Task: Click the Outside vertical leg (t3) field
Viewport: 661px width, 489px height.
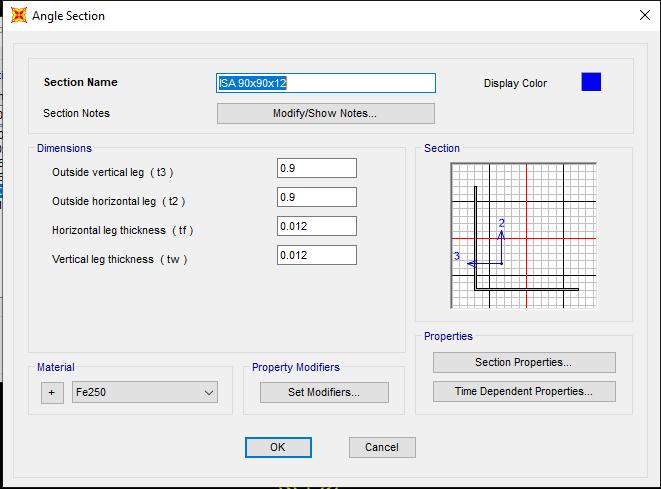Action: coord(316,168)
